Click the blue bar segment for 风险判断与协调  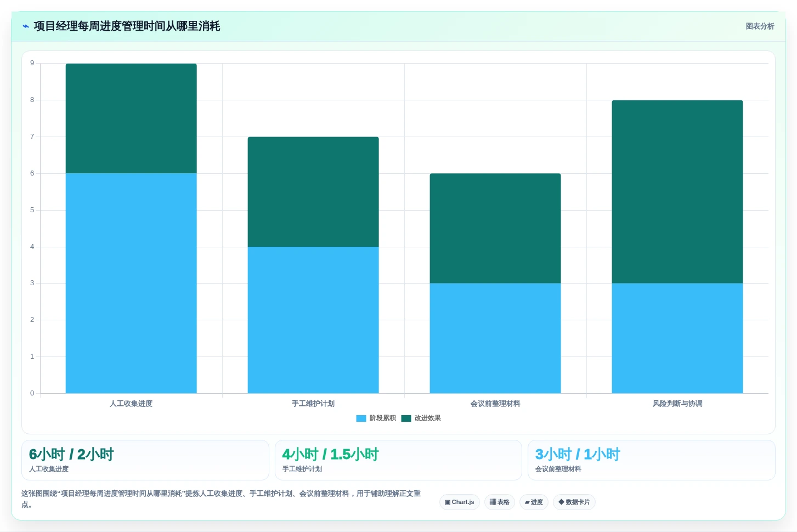click(677, 338)
